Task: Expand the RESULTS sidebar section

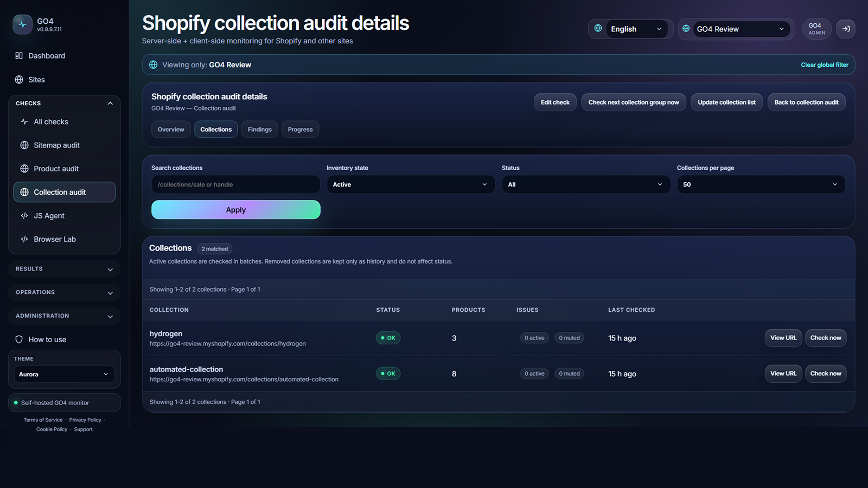Action: point(110,269)
